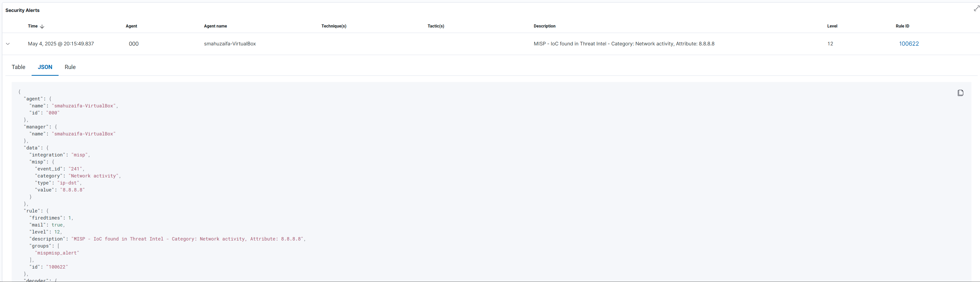Select the JSON tab
The width and height of the screenshot is (980, 282).
click(x=45, y=67)
